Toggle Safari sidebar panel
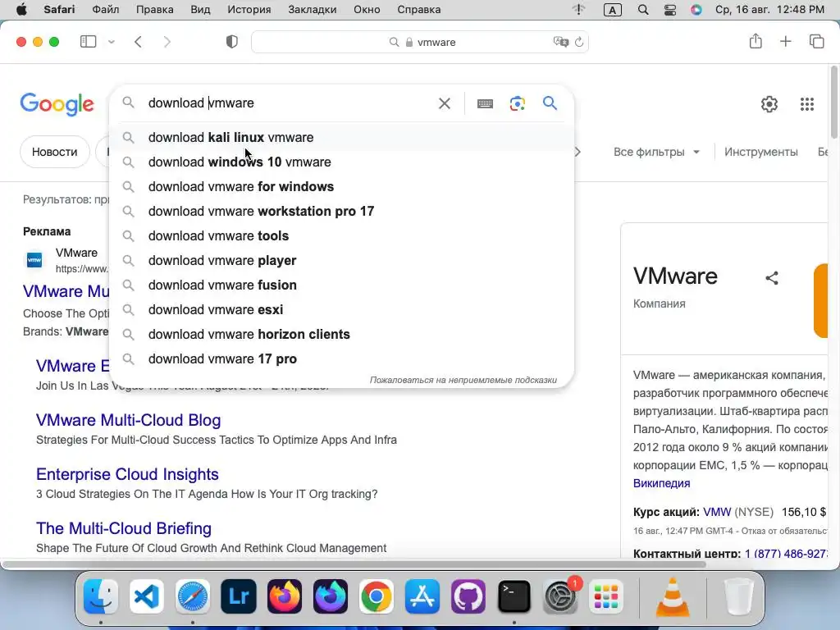The width and height of the screenshot is (840, 630). 88,42
